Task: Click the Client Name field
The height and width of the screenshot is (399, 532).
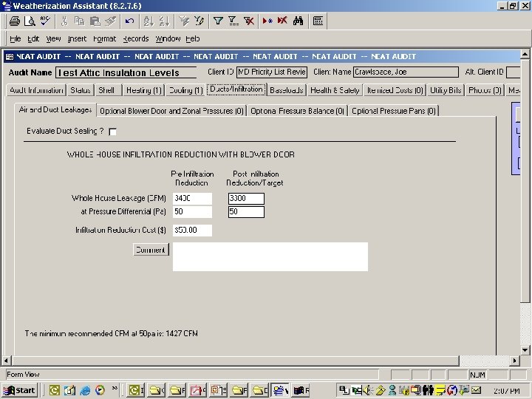Action: pyautogui.click(x=406, y=72)
